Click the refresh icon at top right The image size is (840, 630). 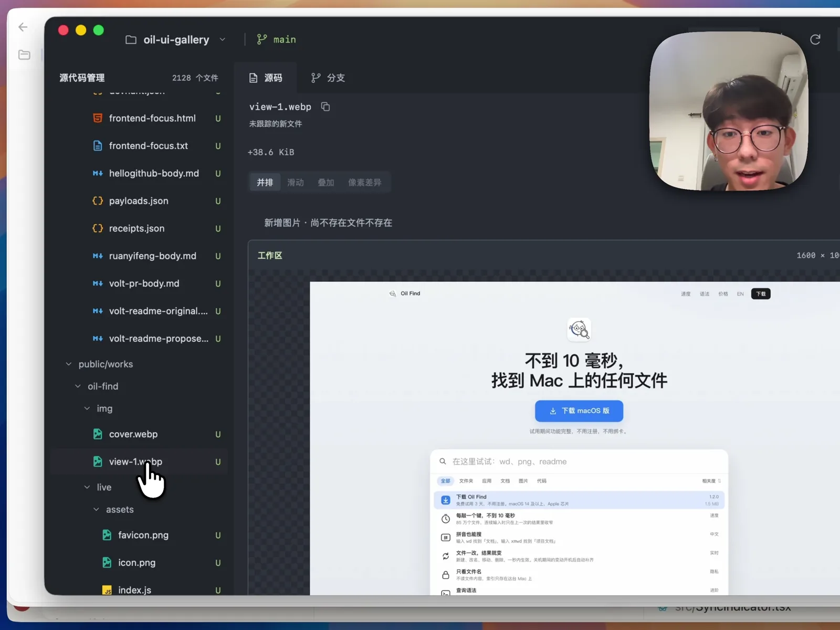point(815,39)
